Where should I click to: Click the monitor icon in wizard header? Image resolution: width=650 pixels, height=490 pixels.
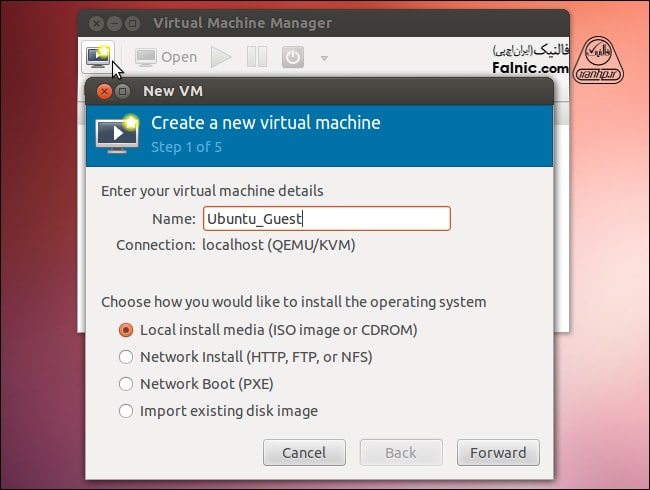[117, 133]
